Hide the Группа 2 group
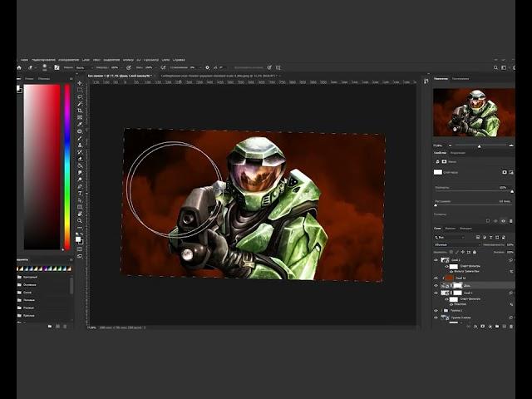 pyautogui.click(x=436, y=310)
